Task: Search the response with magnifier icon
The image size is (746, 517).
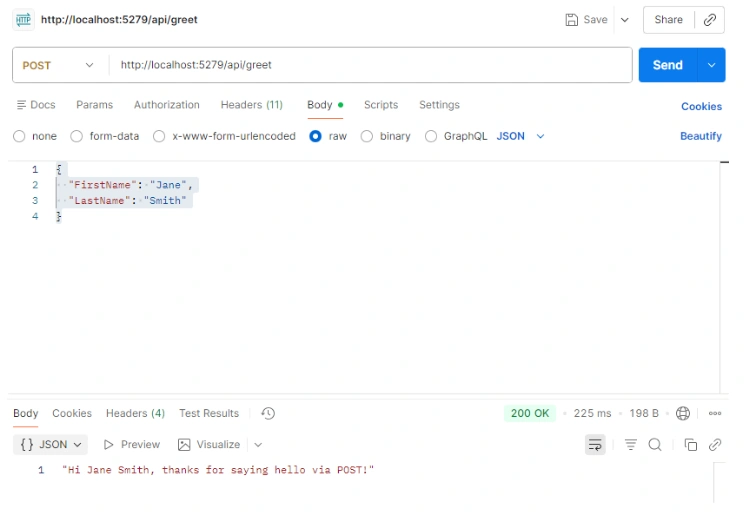Action: click(655, 445)
